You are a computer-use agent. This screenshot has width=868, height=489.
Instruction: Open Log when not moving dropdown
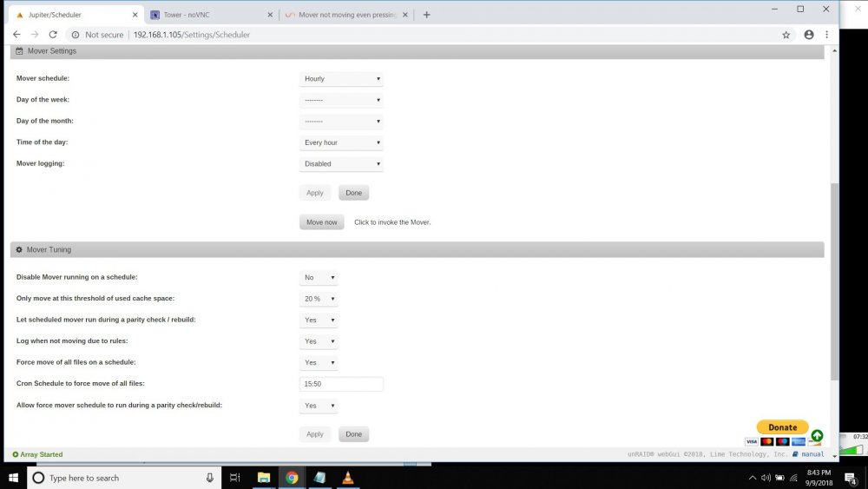[x=319, y=341]
